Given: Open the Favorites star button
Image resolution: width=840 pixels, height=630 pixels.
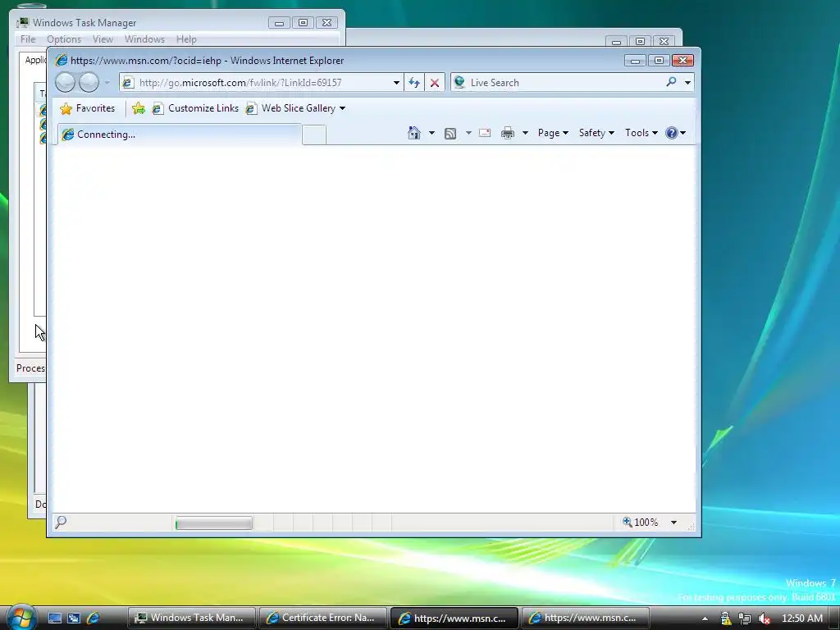Looking at the screenshot, I should pos(87,108).
